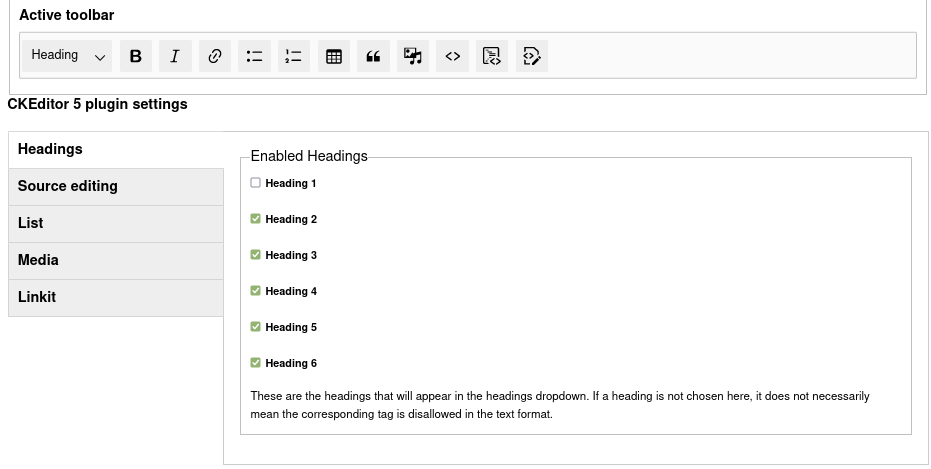
Task: Click the bulleted list icon
Action: coord(254,56)
